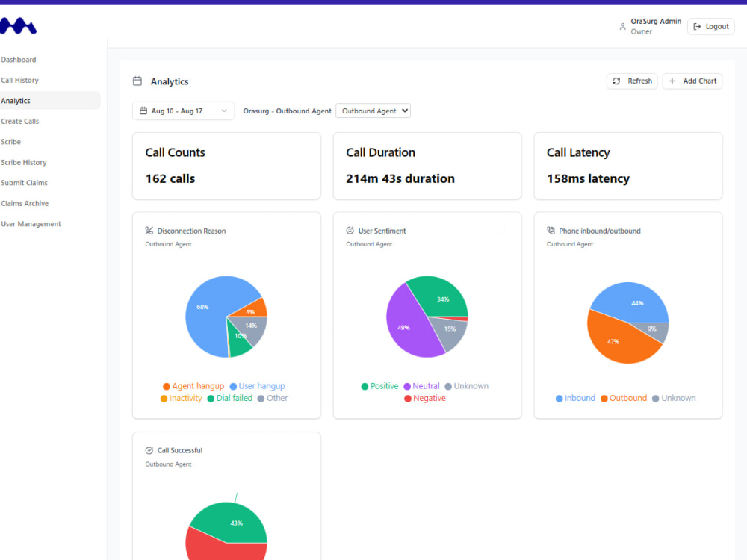The image size is (747, 560).
Task: Click the calendar icon in the date range picker
Action: [143, 111]
